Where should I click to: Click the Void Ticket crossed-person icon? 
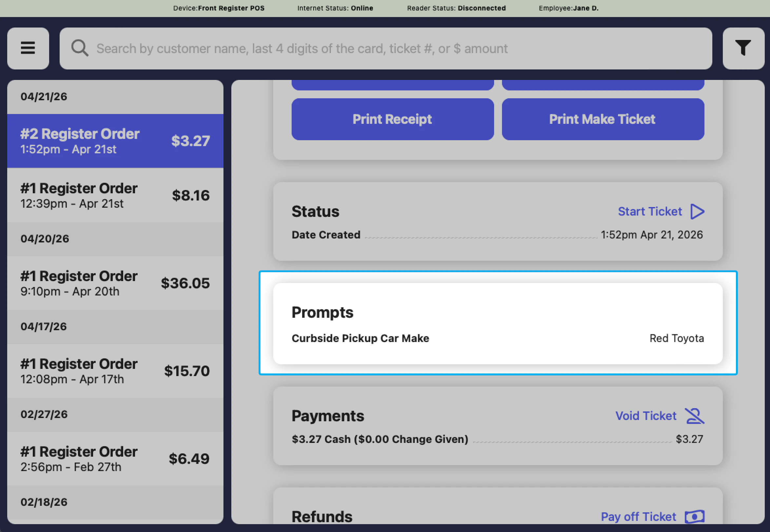point(694,416)
